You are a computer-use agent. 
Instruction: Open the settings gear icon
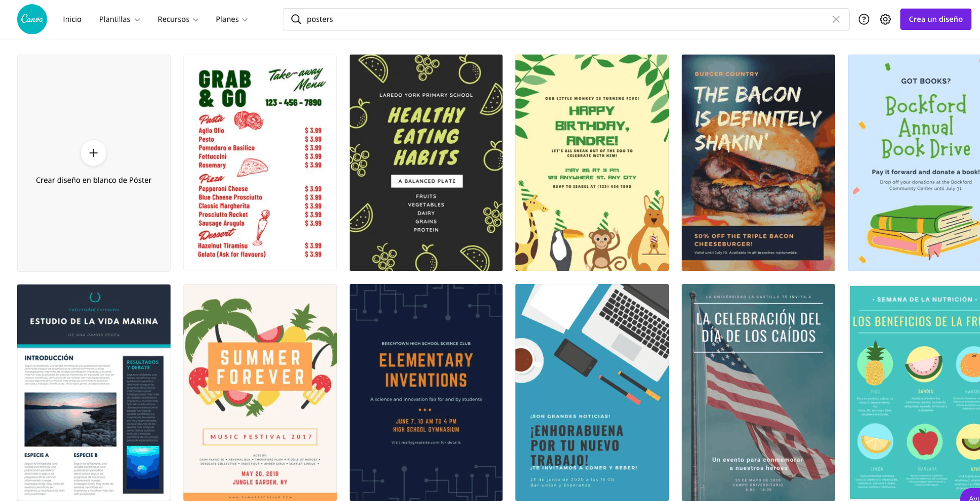click(885, 19)
